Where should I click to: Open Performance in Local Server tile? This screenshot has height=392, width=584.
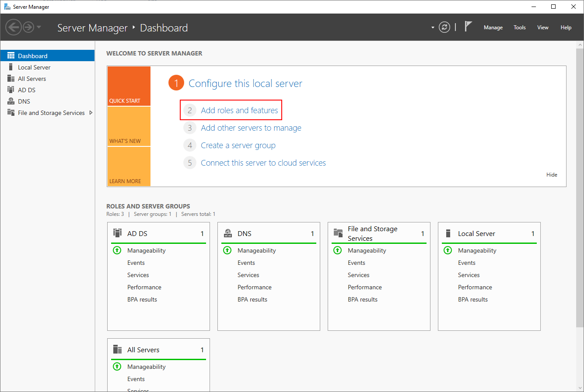(475, 287)
